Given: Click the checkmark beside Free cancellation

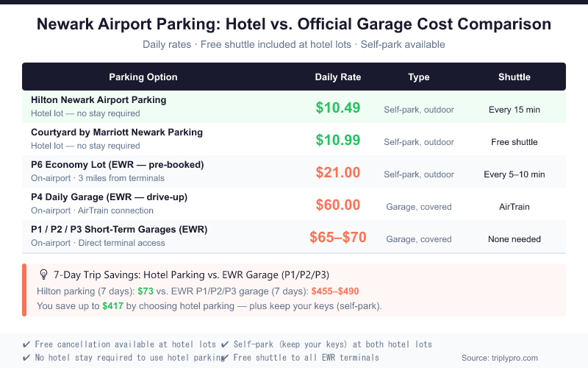Looking at the screenshot, I should tap(26, 344).
